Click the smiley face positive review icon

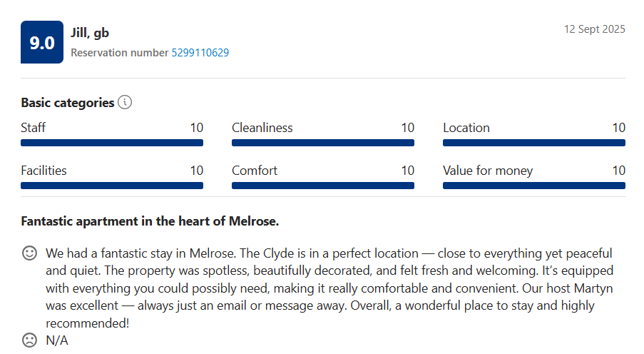29,253
